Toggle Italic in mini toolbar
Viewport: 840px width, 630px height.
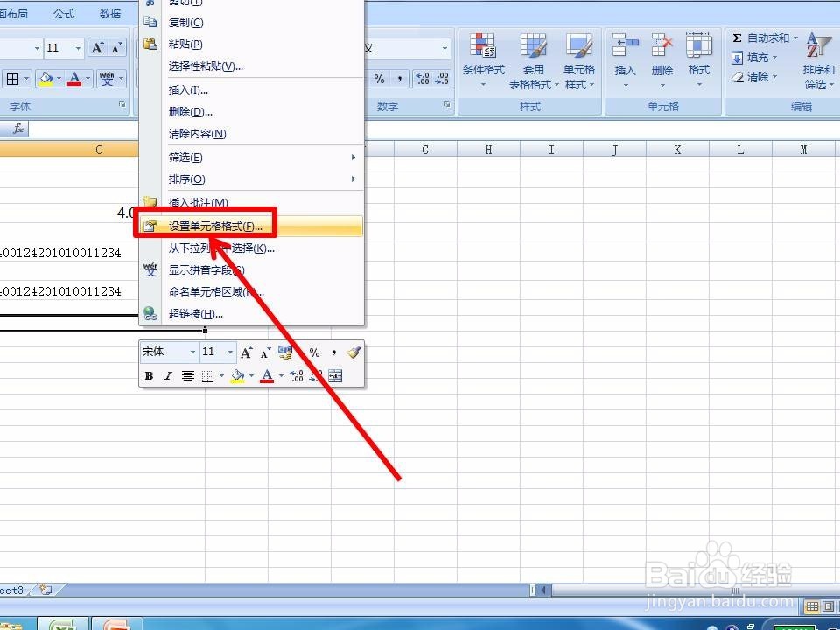168,376
